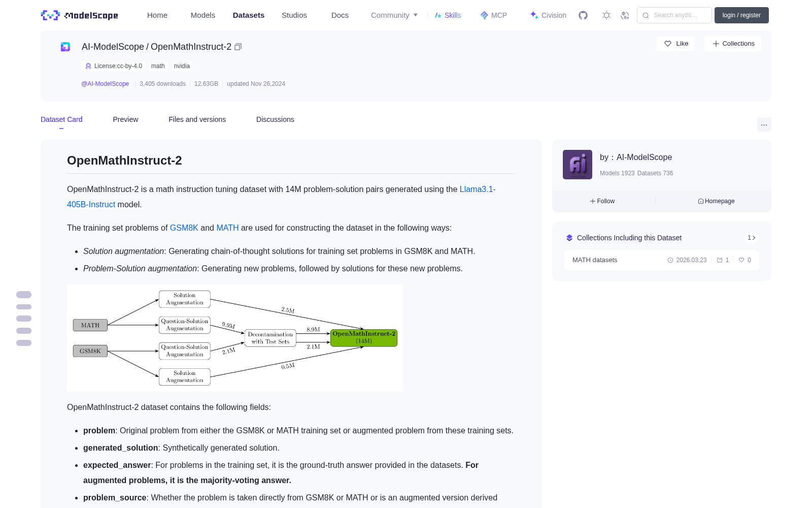Click the ModelScope logo
This screenshot has width=812, height=508.
coord(80,15)
